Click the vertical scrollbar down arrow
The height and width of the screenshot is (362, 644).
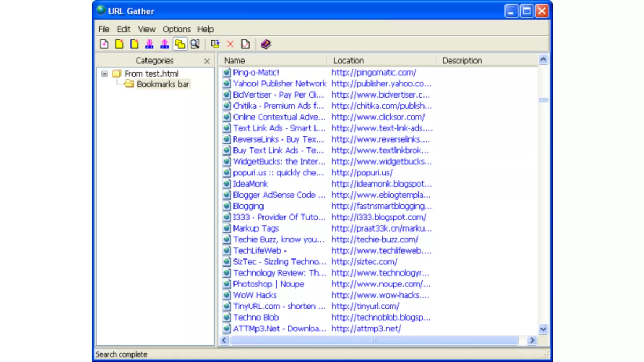[543, 329]
